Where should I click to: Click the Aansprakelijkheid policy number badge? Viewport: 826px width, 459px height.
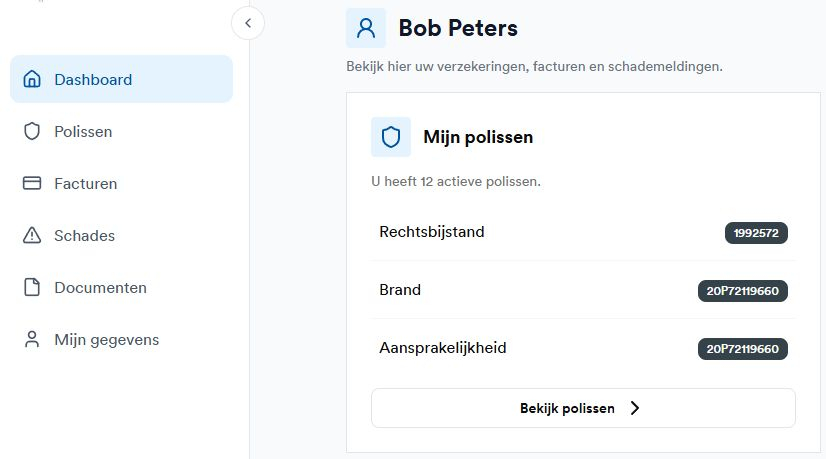coord(743,349)
